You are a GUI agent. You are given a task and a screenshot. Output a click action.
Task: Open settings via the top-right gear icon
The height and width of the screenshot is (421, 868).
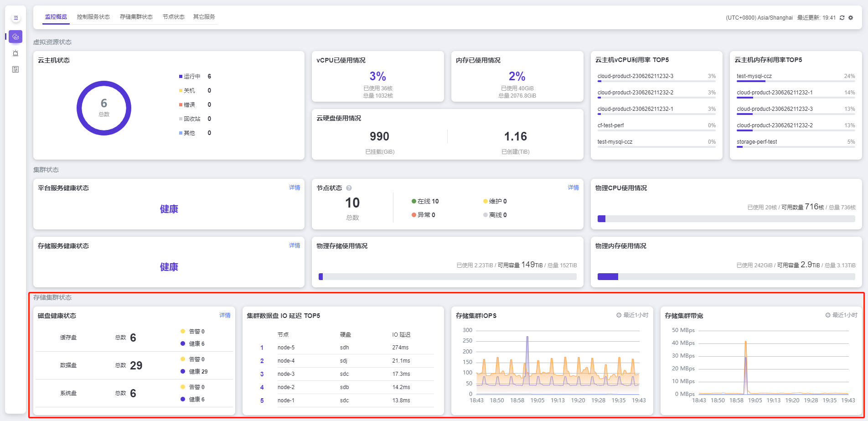851,18
